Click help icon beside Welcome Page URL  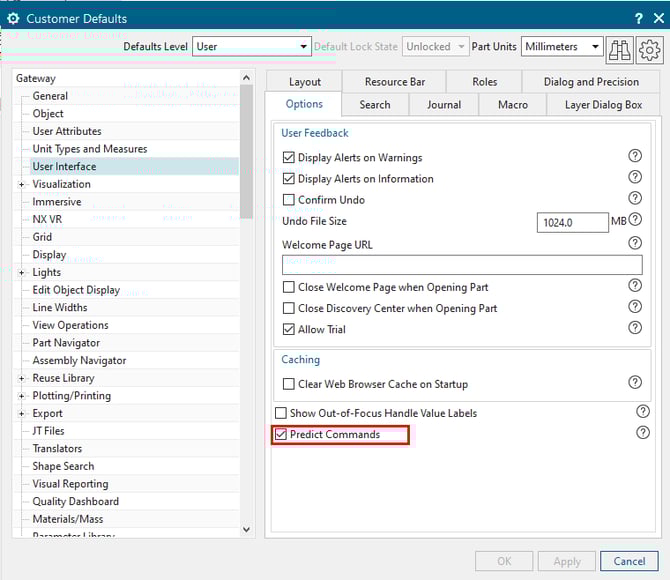(x=634, y=243)
